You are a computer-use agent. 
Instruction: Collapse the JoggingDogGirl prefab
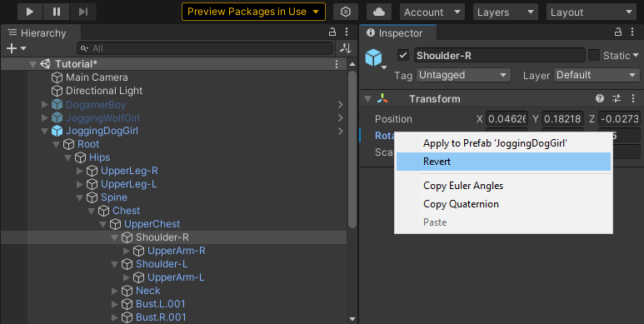tap(45, 132)
